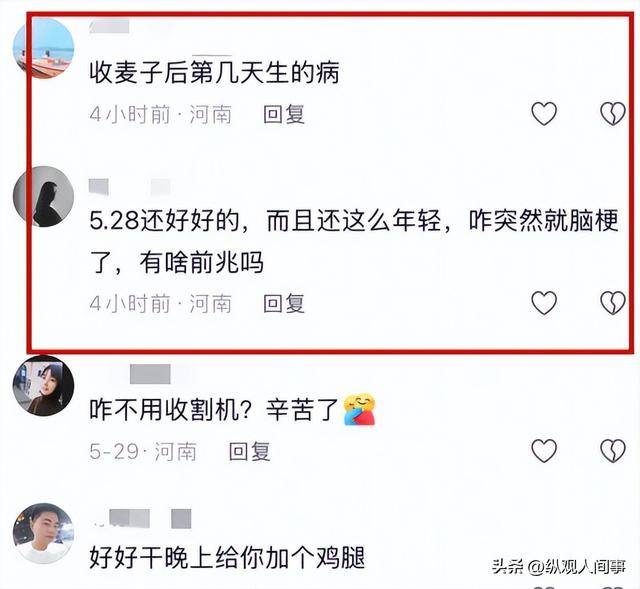640x589 pixels.
Task: Dislike the 咋不用收割机 comment
Action: (x=613, y=451)
